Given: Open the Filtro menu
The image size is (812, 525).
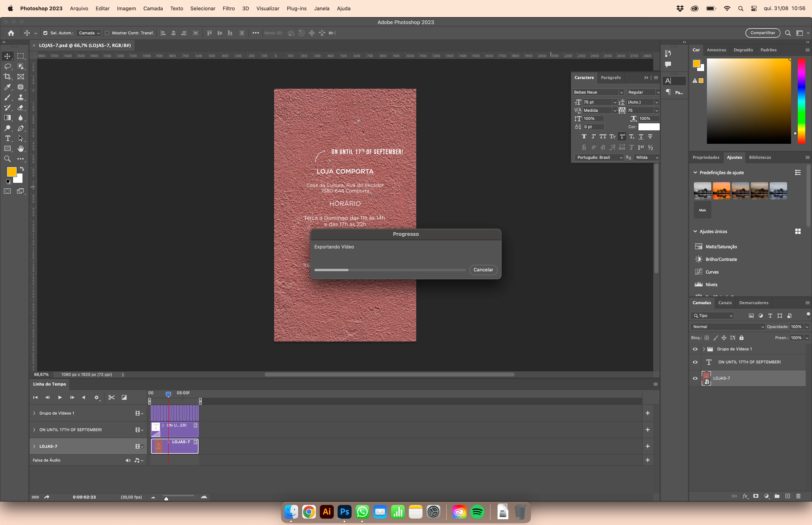Looking at the screenshot, I should pos(228,8).
